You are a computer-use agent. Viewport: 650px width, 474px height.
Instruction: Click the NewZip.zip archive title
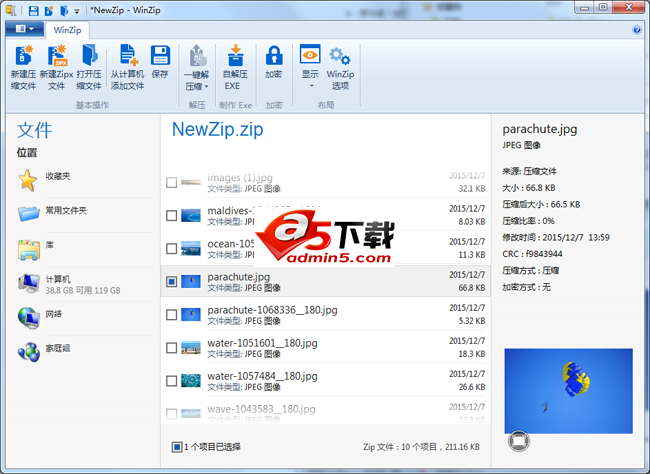(218, 129)
